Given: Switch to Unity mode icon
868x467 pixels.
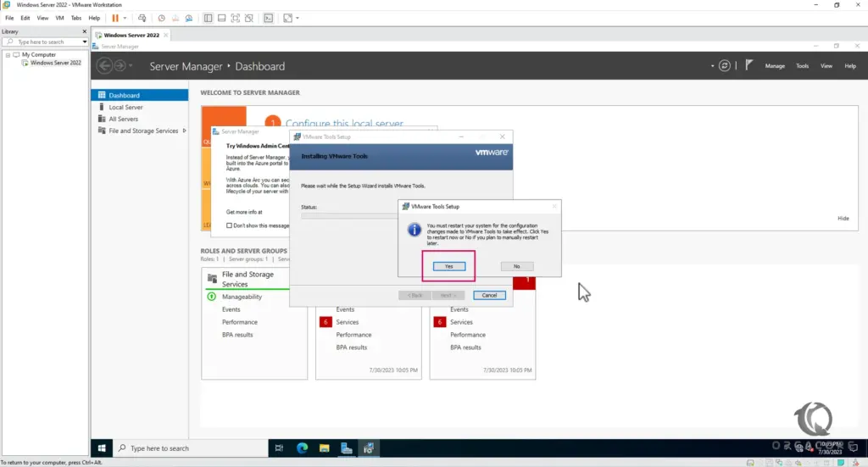Looking at the screenshot, I should point(249,19).
